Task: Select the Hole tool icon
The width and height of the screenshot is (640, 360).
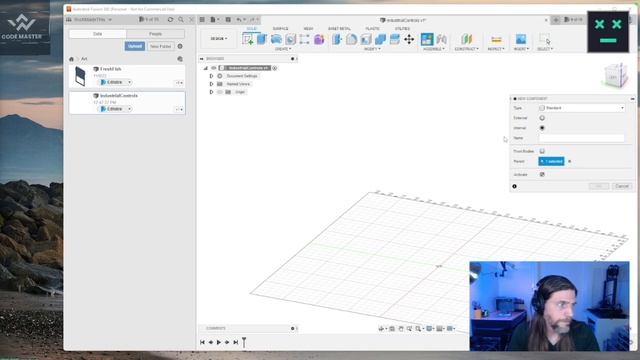Action: (290, 39)
